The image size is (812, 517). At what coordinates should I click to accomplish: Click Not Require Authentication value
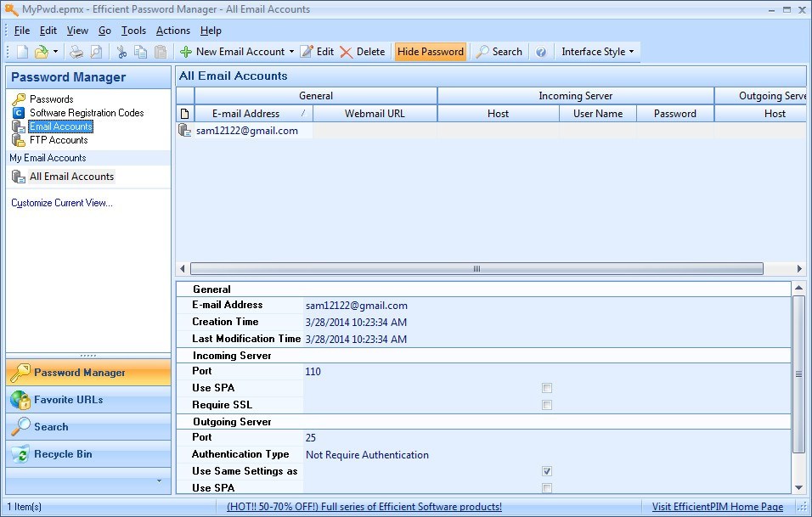(367, 455)
